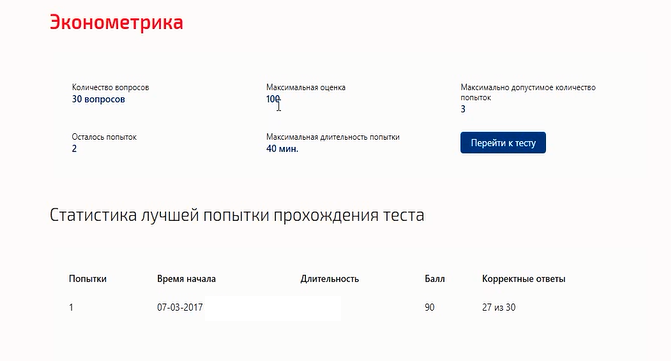Viewport: 671px width, 361px height.
Task: Click the score cell showing 90
Action: [x=429, y=307]
